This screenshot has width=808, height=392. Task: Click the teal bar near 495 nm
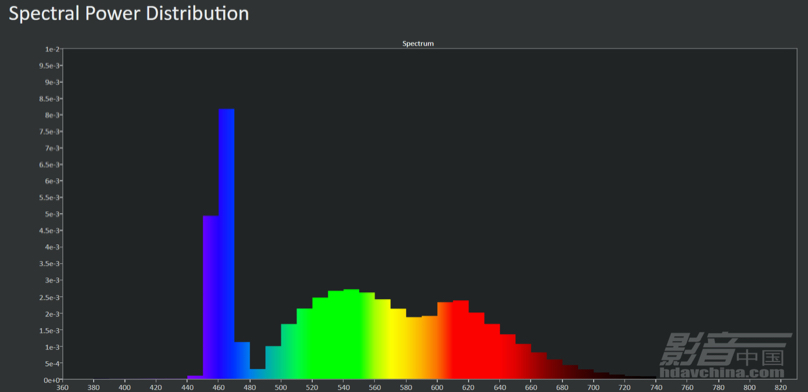point(273,363)
